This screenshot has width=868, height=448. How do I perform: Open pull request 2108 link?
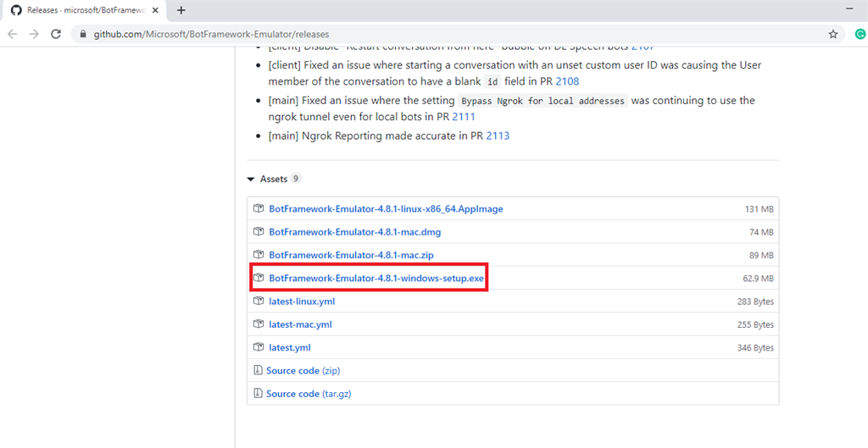[x=568, y=81]
